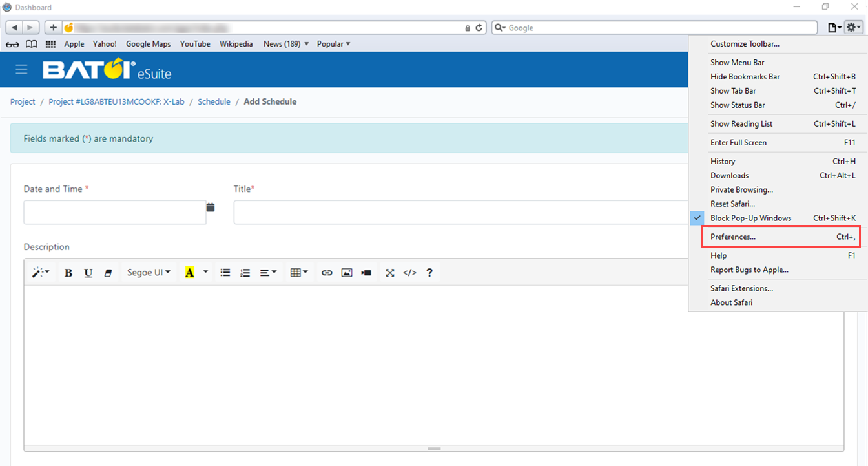Click the Date and Time input field
Image resolution: width=868 pixels, height=466 pixels.
115,212
